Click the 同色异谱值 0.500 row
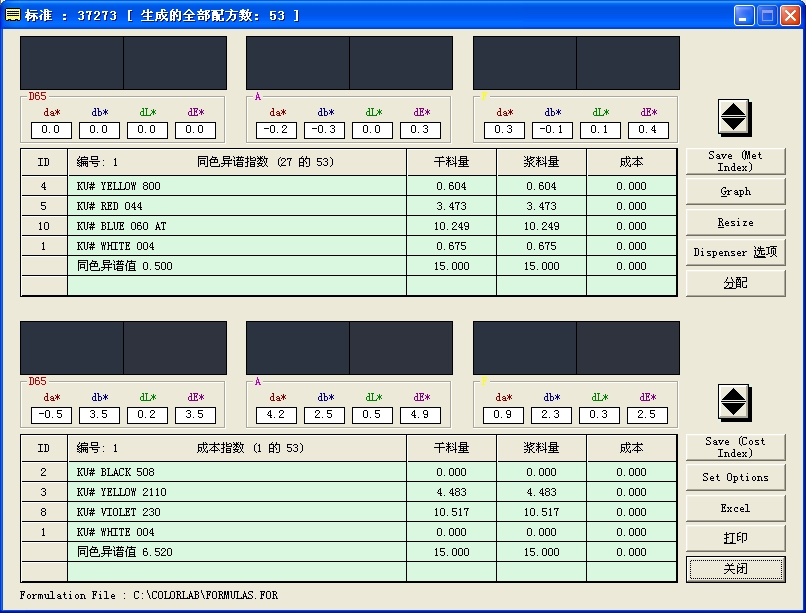This screenshot has width=806, height=613. (349, 266)
